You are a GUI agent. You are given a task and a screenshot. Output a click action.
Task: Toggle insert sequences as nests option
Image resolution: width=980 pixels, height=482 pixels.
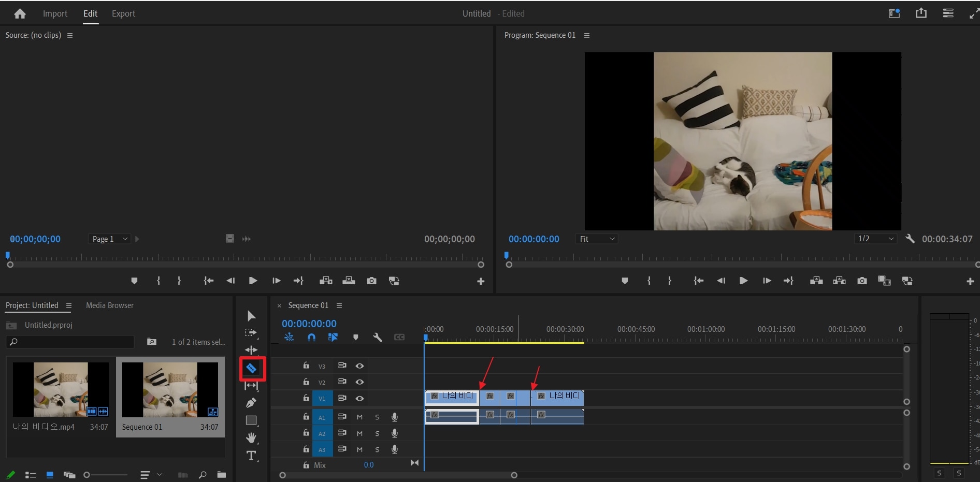289,337
